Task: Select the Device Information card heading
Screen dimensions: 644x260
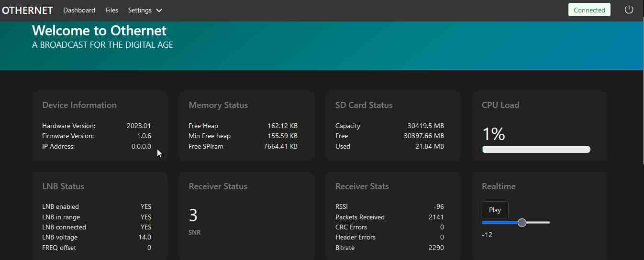Action: 79,105
